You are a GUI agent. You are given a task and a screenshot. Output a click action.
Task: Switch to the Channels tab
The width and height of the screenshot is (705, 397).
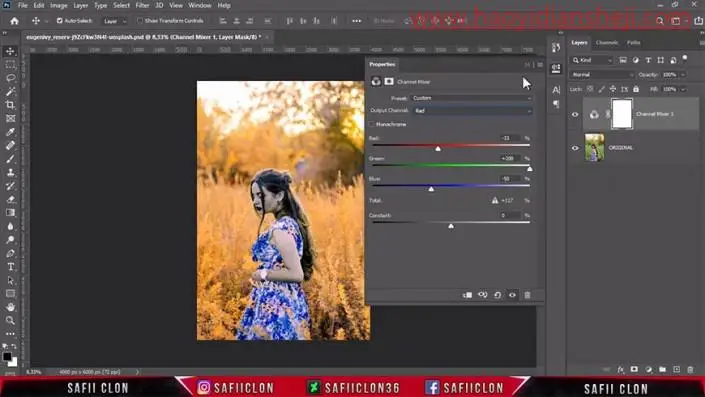click(607, 43)
